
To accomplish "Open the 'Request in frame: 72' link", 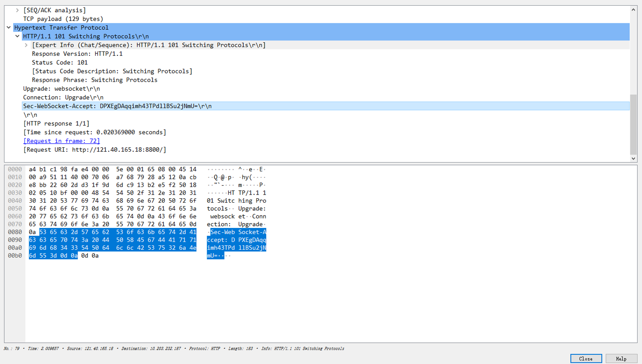I will point(61,141).
